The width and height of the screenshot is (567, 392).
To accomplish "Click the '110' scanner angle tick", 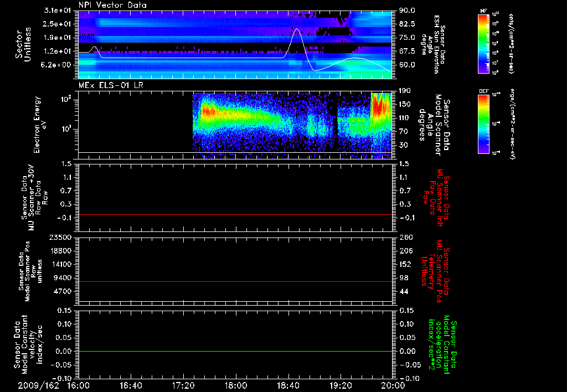I will point(405,118).
